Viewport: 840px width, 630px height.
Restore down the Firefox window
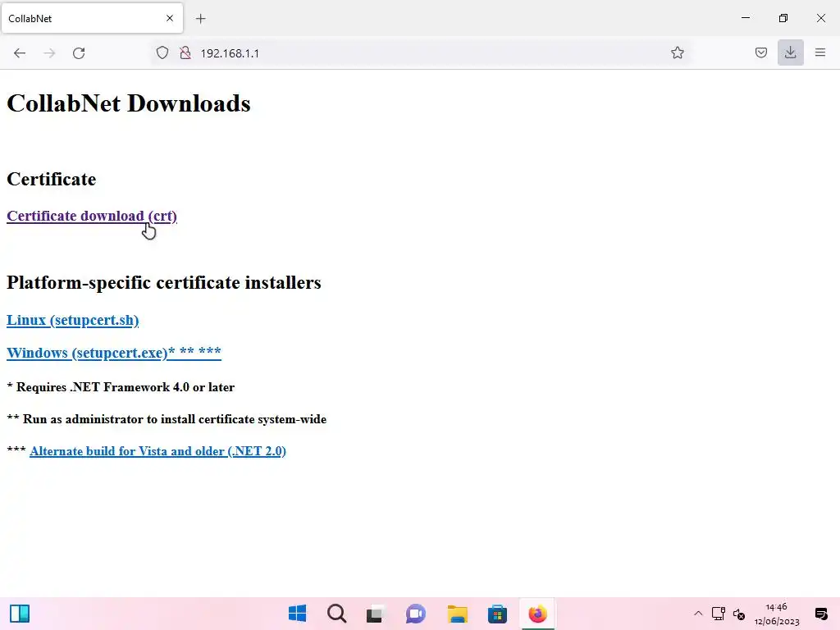(783, 18)
